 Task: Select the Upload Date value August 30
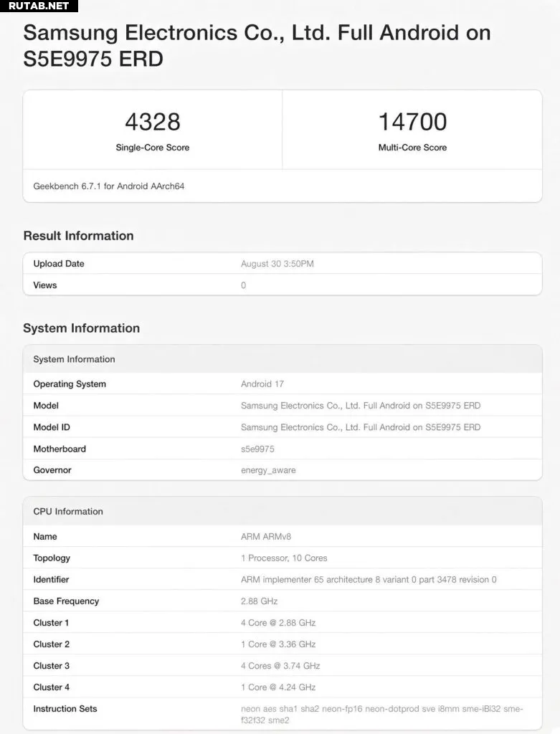click(277, 264)
